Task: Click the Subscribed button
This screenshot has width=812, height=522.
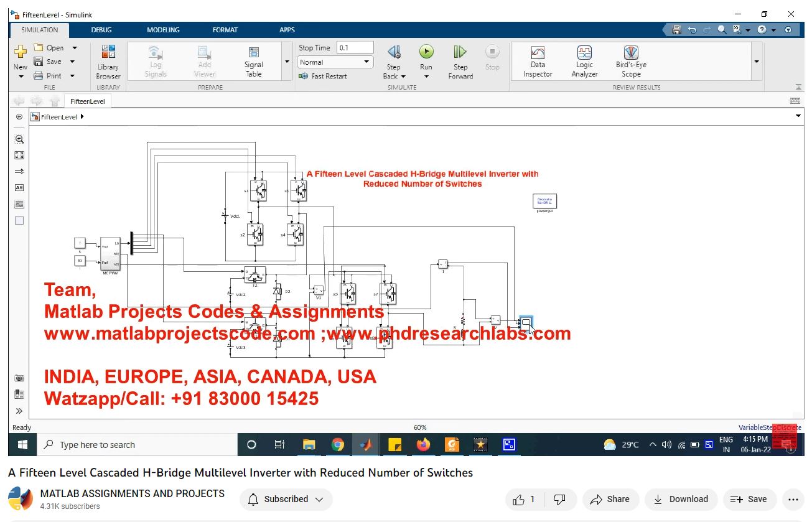Action: pyautogui.click(x=286, y=499)
